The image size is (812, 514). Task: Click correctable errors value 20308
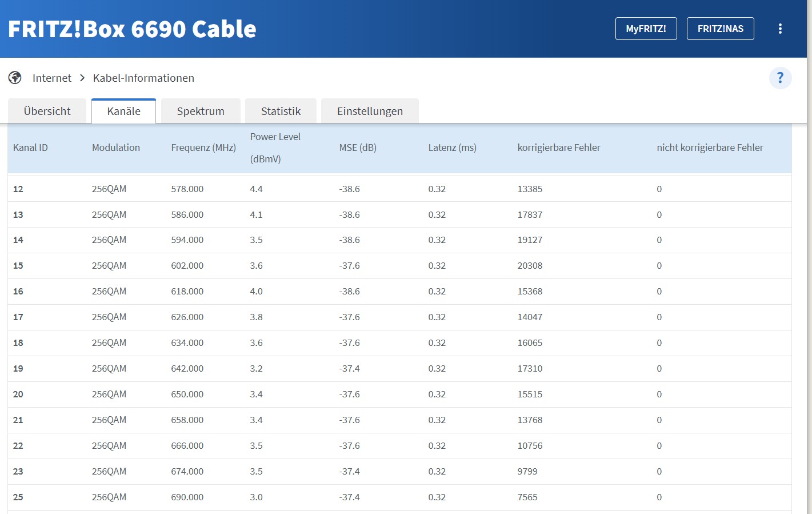[x=530, y=266]
